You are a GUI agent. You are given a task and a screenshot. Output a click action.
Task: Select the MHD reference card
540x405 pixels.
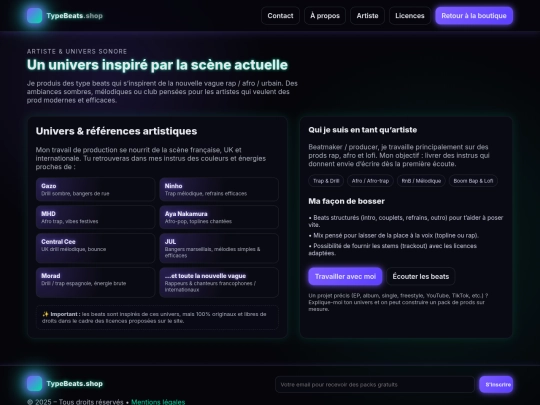pyautogui.click(x=95, y=217)
